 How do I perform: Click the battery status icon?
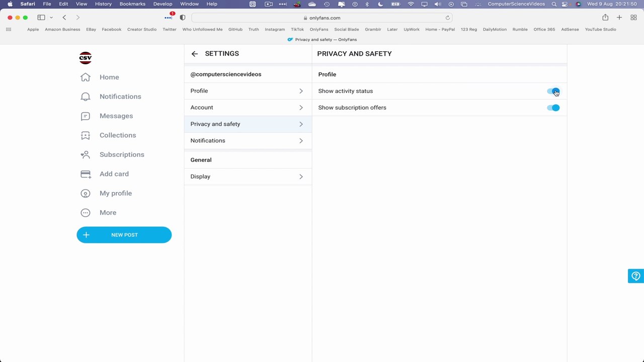(x=396, y=4)
